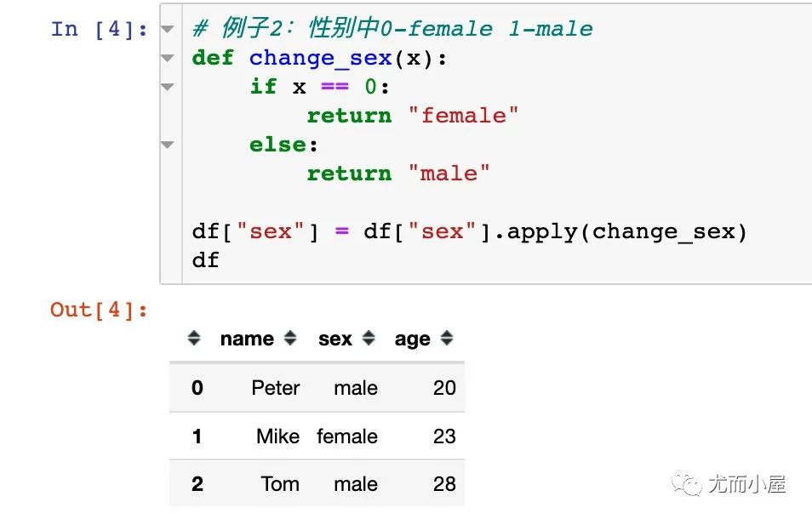Click the Tom cell in row 2

pos(280,484)
